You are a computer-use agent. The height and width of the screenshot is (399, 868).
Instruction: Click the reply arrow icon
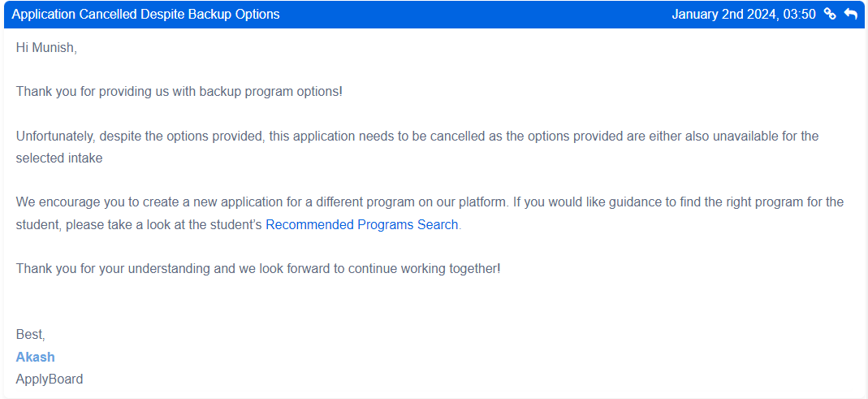pyautogui.click(x=850, y=15)
